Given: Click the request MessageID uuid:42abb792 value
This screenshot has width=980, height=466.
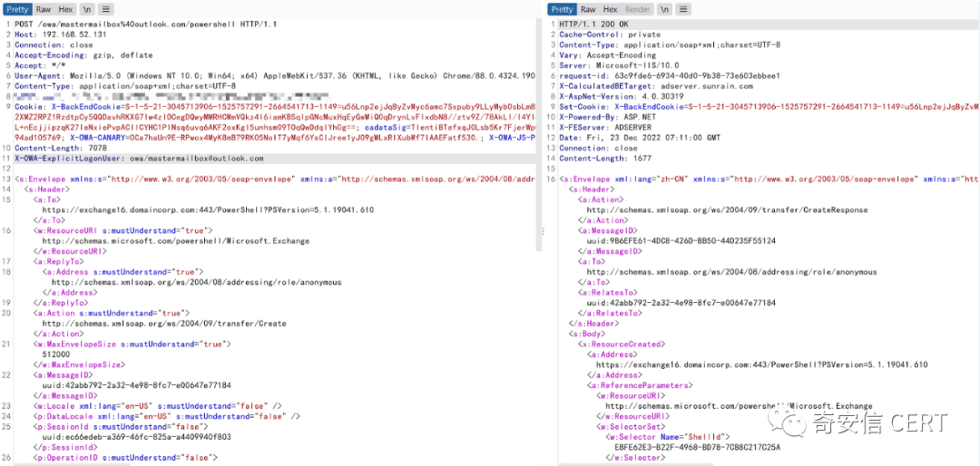Looking at the screenshot, I should [137, 385].
